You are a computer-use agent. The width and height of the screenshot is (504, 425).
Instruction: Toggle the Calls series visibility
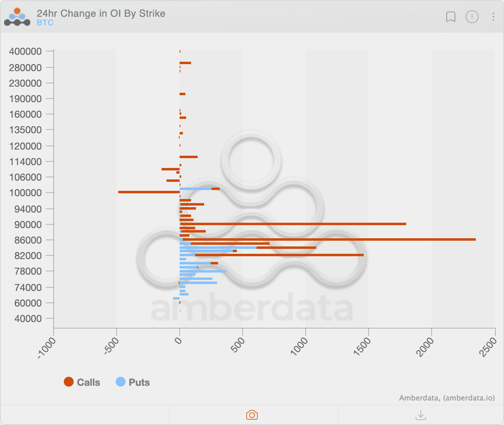[82, 382]
